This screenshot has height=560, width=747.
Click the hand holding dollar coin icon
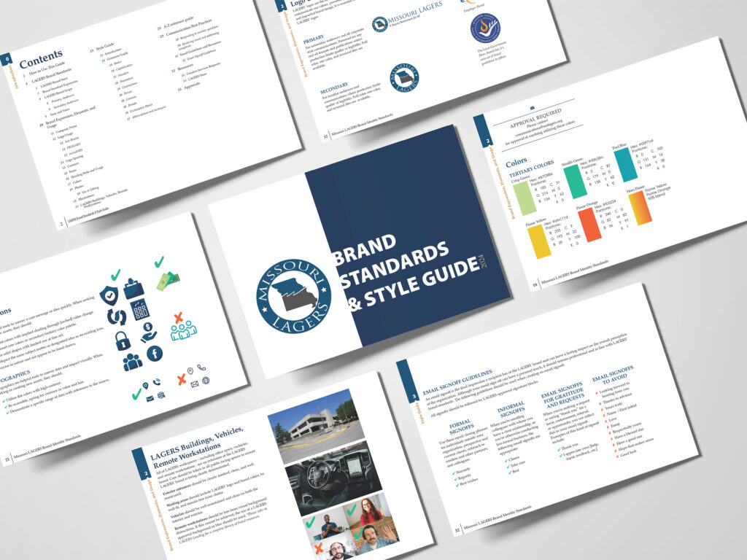point(148,332)
